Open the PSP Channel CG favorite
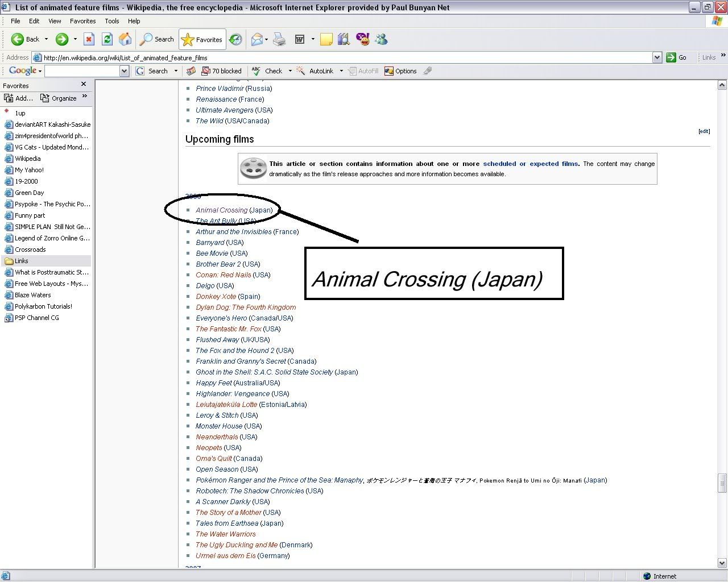Screen dimensions: 728x582 [37, 318]
